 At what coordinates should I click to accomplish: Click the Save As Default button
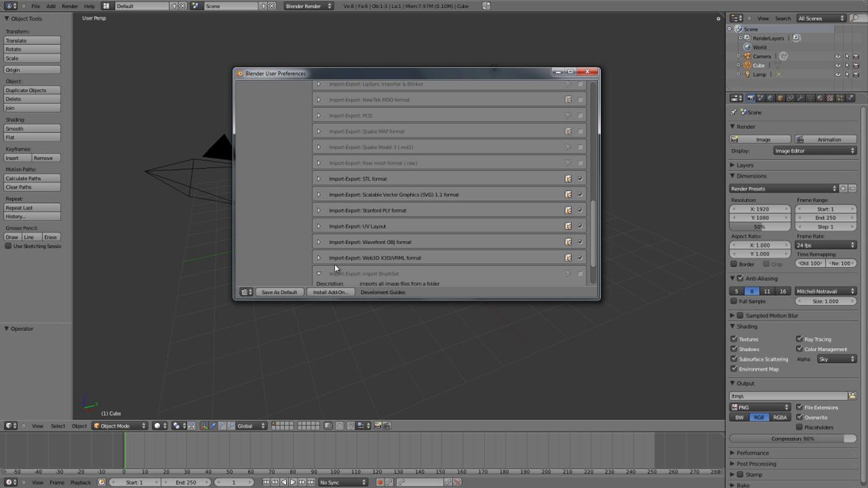pyautogui.click(x=279, y=292)
